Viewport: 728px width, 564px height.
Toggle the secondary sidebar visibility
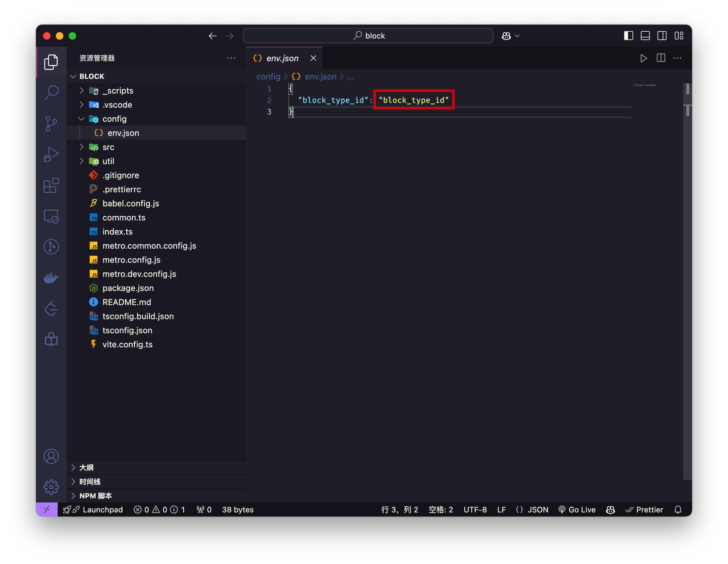[662, 36]
